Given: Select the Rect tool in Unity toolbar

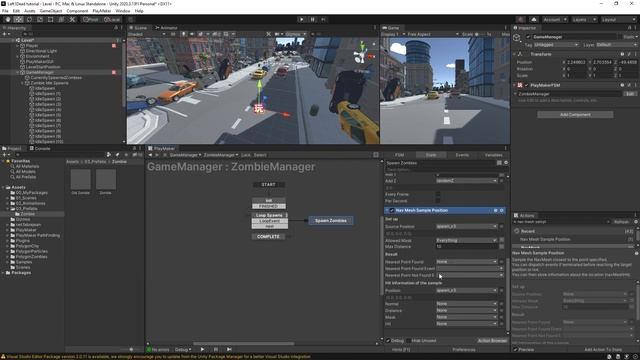Looking at the screenshot, I should pyautogui.click(x=51, y=20).
